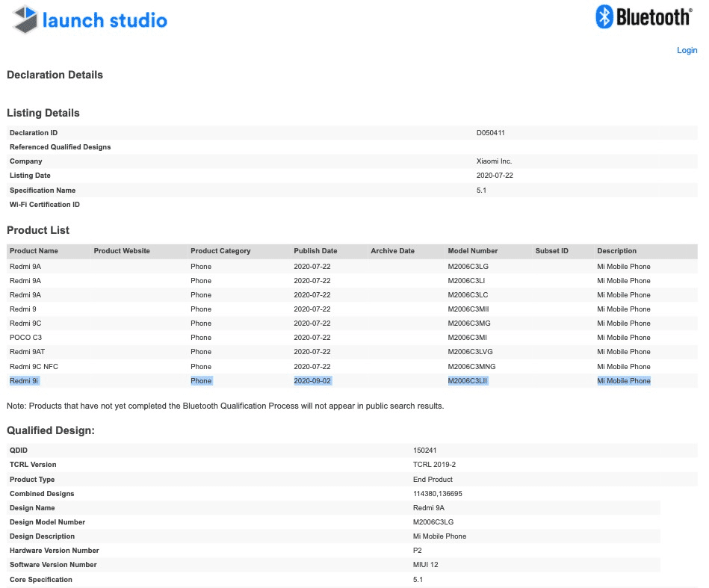Click the Redmi 9C product name
Image resolution: width=709 pixels, height=588 pixels.
pos(25,323)
